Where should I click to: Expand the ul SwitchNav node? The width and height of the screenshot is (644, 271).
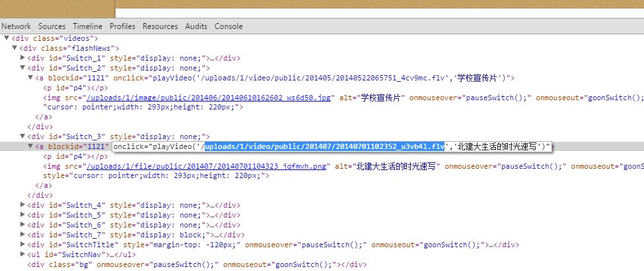(22, 255)
